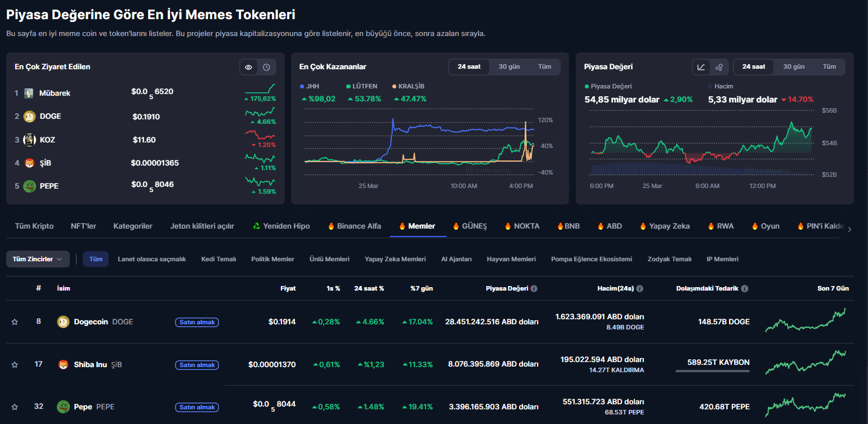The image size is (868, 424).
Task: Open the RWA tab
Action: (x=721, y=226)
